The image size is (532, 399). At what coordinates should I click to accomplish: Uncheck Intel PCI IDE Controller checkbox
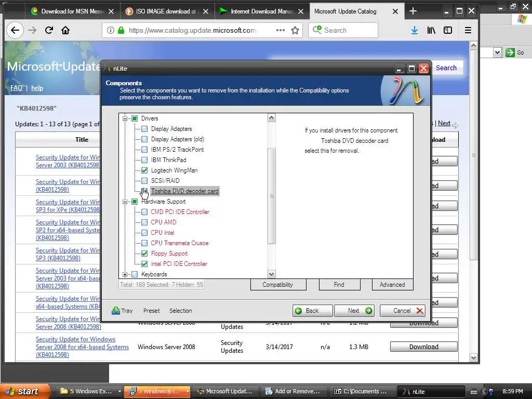pos(144,264)
